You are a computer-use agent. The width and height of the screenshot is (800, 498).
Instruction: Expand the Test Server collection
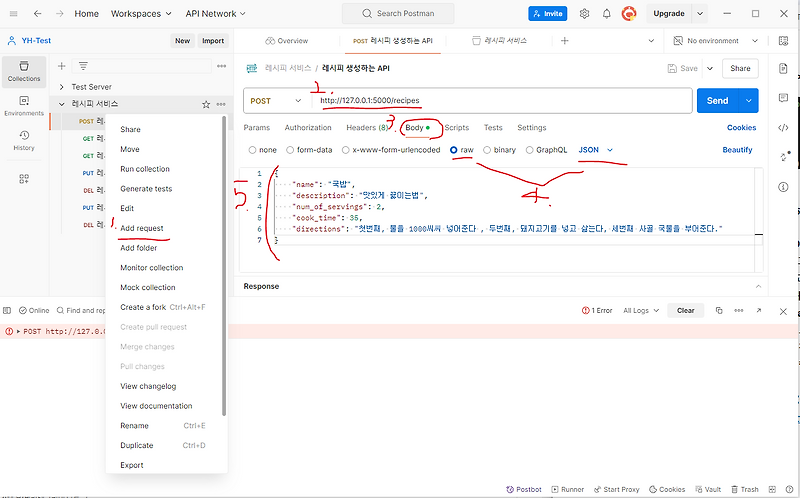[x=62, y=87]
